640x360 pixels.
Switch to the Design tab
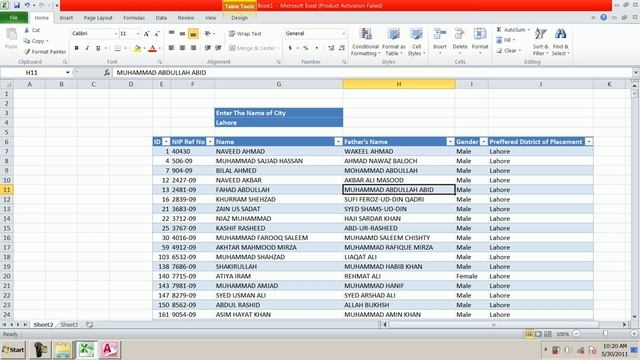(x=239, y=18)
